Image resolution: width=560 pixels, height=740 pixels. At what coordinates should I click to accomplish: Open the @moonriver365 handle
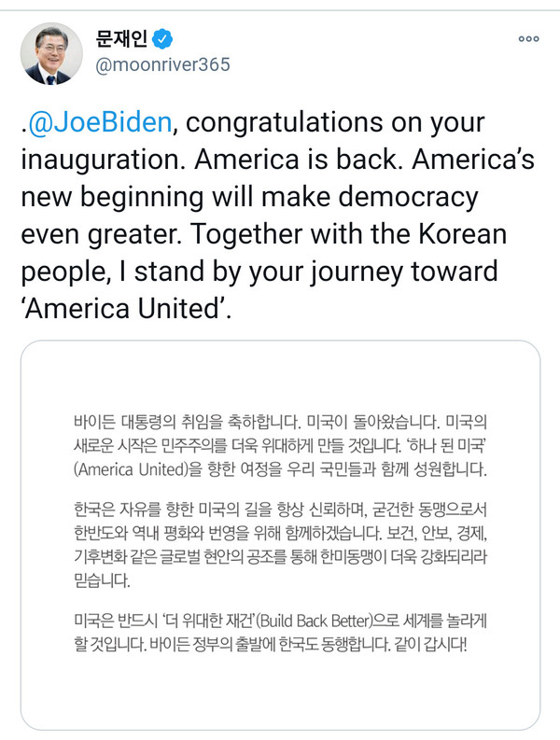(162, 67)
